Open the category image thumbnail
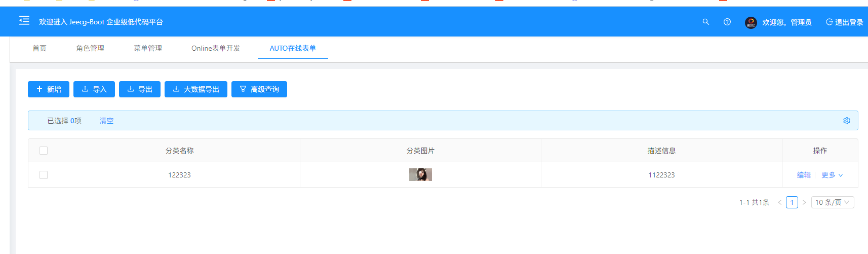868x254 pixels. point(420,175)
